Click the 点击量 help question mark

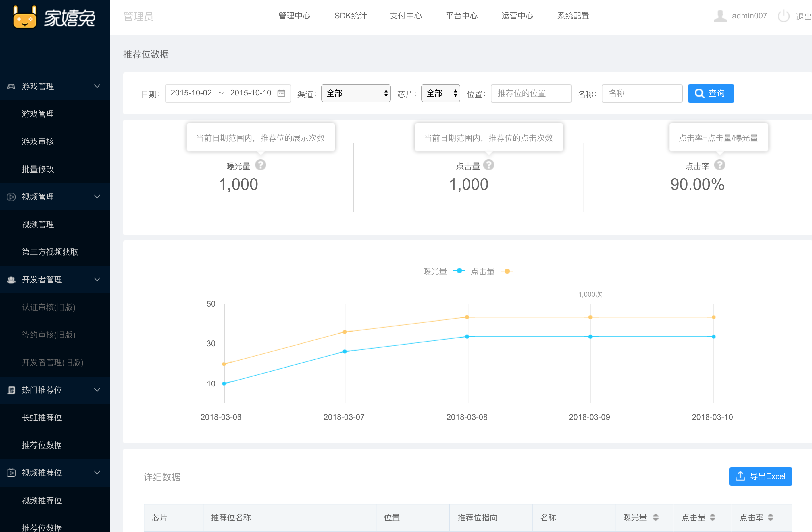click(488, 165)
